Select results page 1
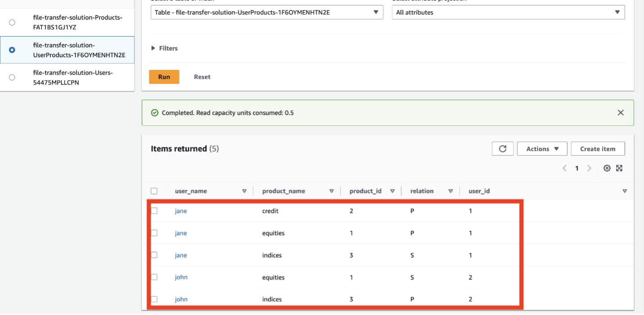 pos(577,168)
